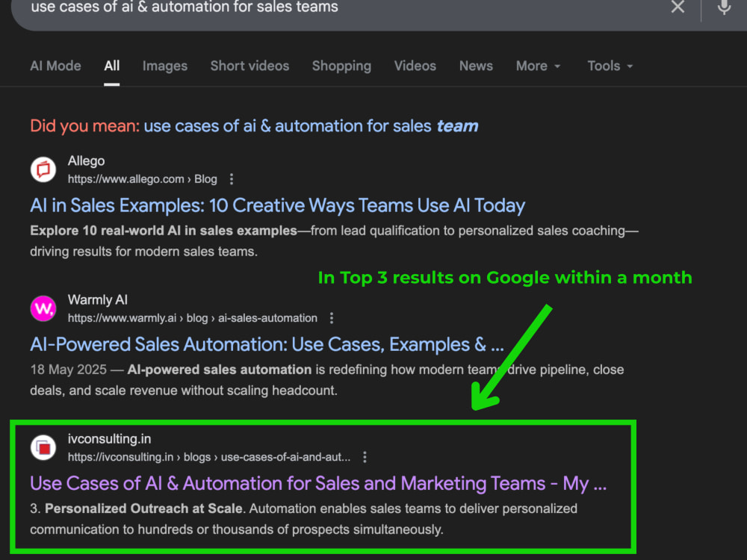747x560 pixels.
Task: Switch to the AI Mode tab
Action: [55, 66]
